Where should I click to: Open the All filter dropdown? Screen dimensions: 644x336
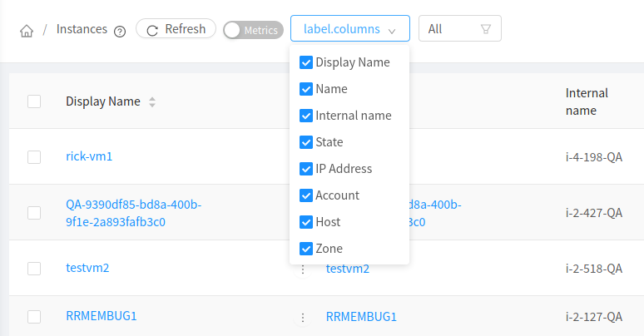(x=460, y=29)
